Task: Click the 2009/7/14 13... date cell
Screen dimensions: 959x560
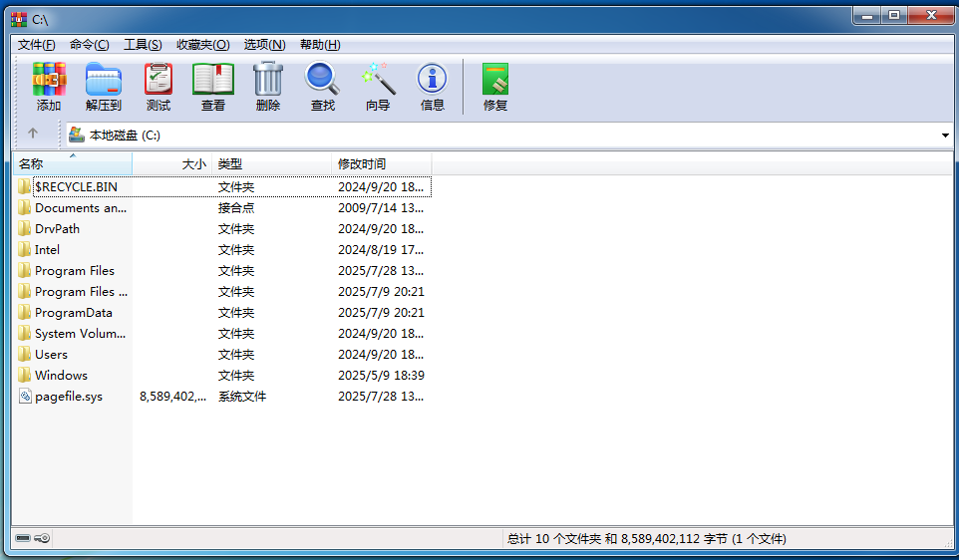Action: tap(381, 208)
